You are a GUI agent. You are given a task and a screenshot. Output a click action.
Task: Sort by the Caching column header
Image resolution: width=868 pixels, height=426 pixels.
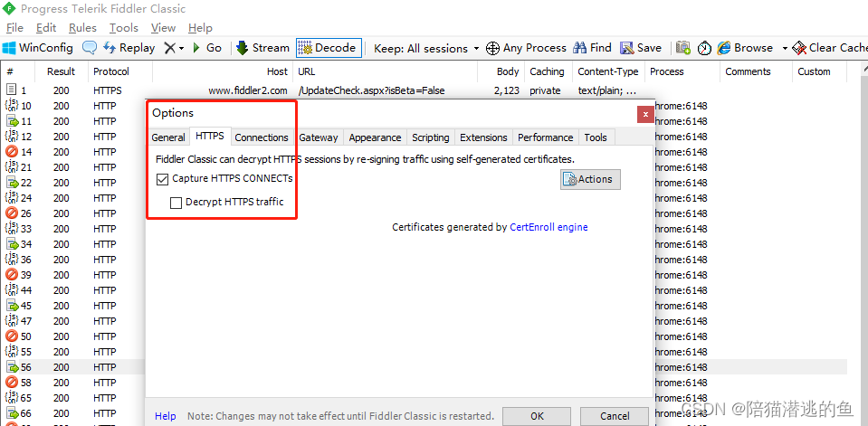click(547, 71)
